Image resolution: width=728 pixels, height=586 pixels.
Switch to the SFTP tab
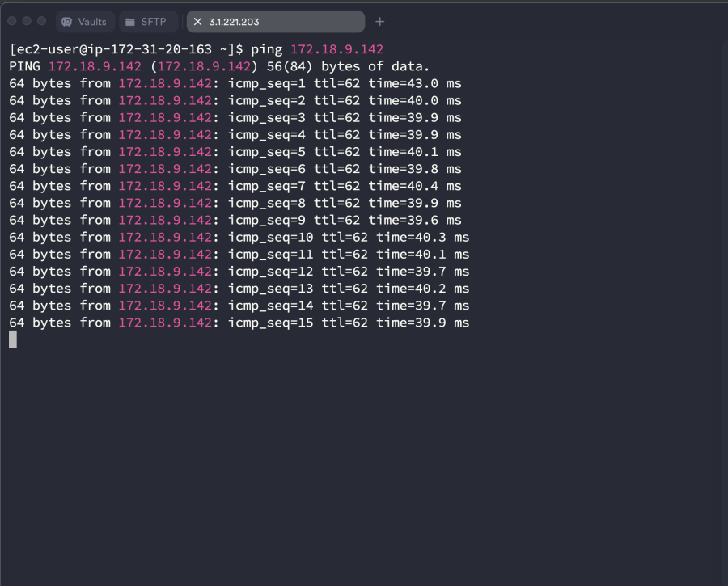(147, 22)
